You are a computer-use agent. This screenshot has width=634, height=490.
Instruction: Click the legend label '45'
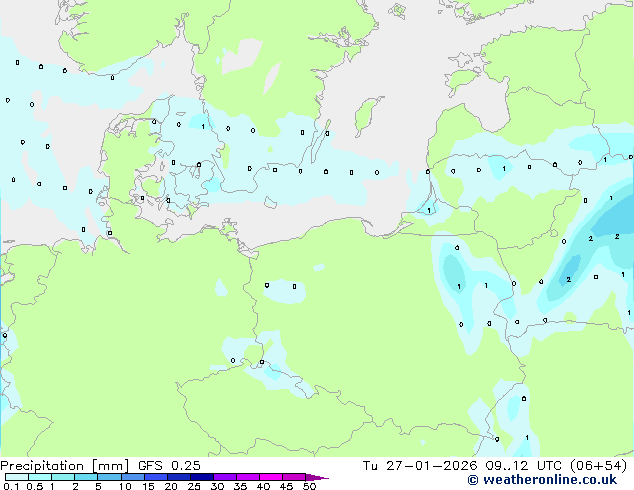click(286, 486)
